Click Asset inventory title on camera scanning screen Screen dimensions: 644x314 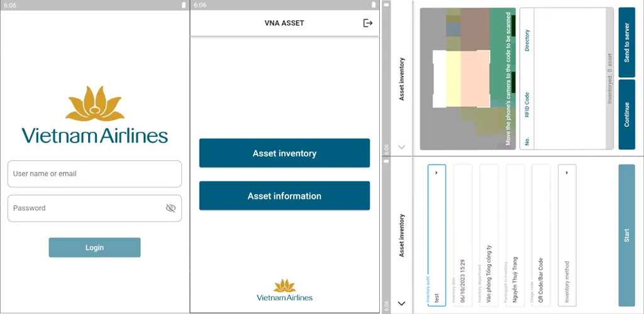pos(402,78)
